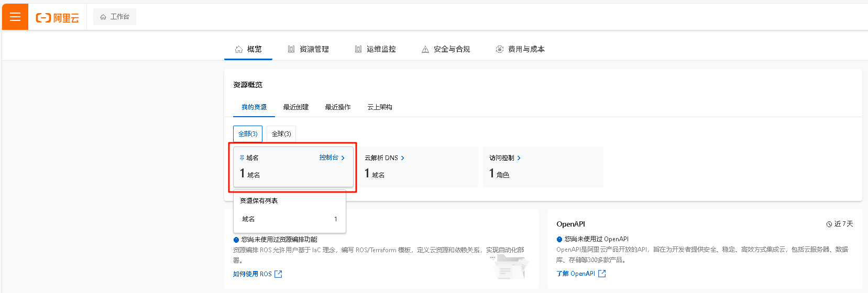This screenshot has height=293, width=868.
Task: Open the 云解析 DNS card title
Action: 381,158
